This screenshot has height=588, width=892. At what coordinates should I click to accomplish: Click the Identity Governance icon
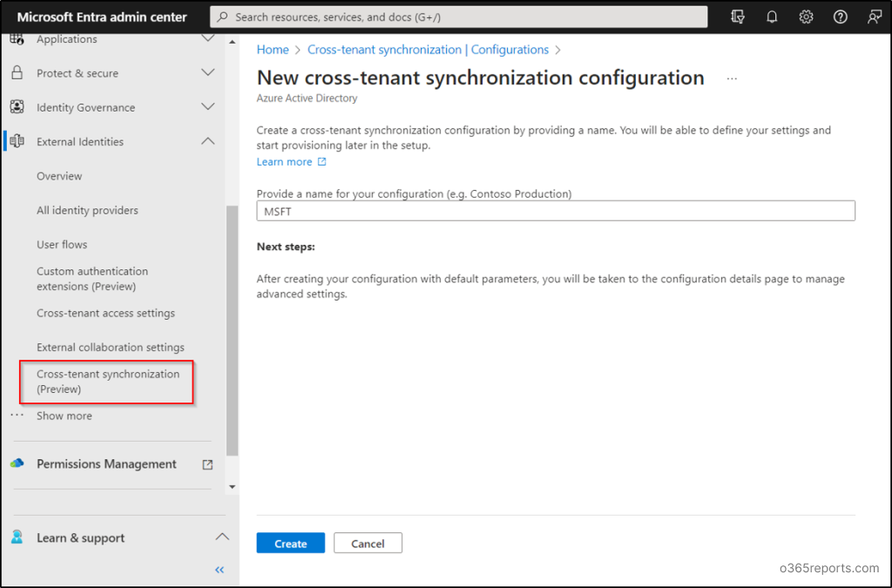coord(17,107)
